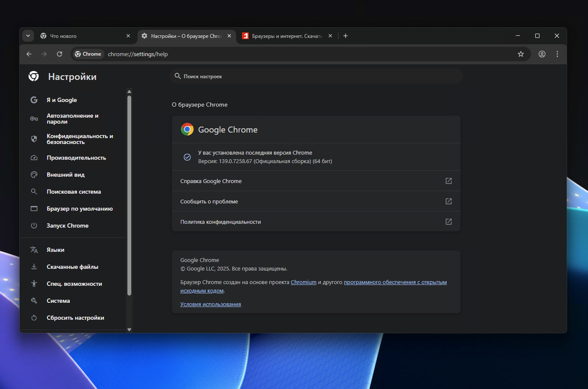The image size is (588, 389).
Task: Click the external link icon for Справка Google Chrome
Action: click(x=448, y=181)
